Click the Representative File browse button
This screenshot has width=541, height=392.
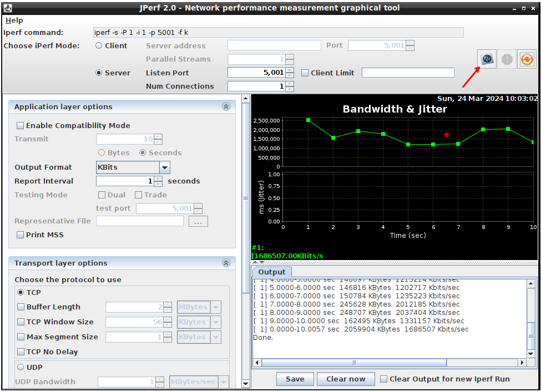tap(198, 221)
